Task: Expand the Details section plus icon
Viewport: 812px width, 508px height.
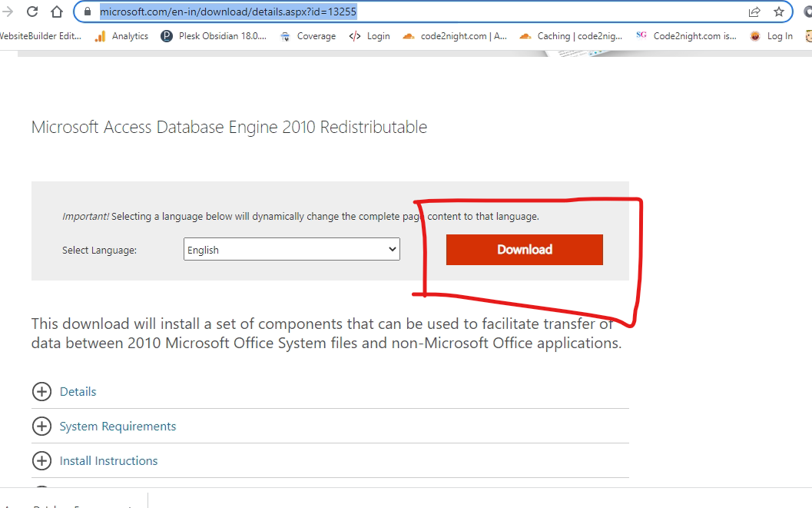Action: (x=42, y=391)
